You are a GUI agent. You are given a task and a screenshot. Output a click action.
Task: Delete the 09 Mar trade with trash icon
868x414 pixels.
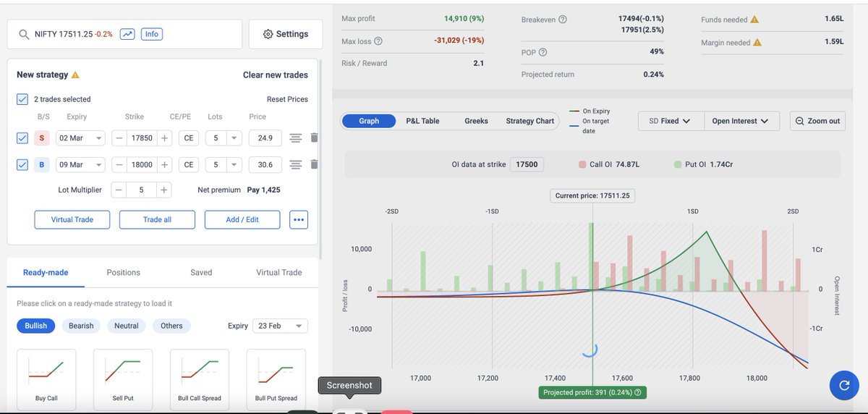click(x=314, y=164)
